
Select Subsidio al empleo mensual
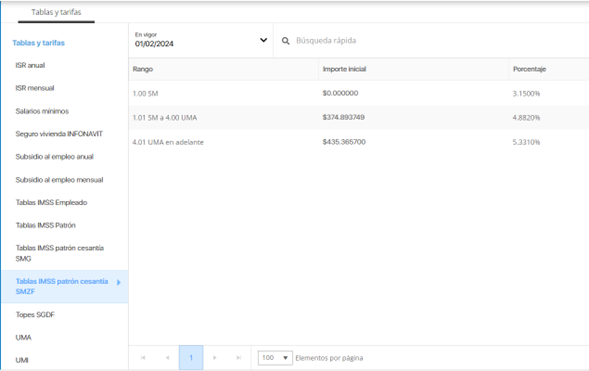coord(59,180)
